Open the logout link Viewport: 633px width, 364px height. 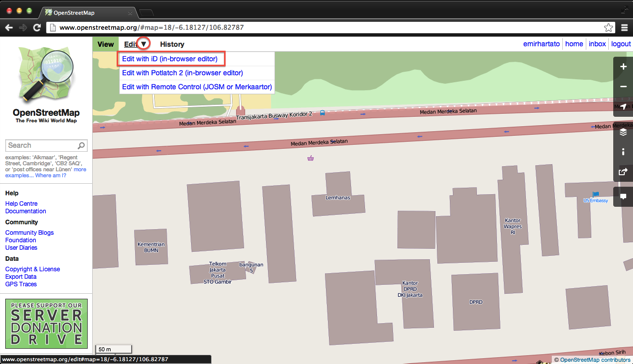620,44
